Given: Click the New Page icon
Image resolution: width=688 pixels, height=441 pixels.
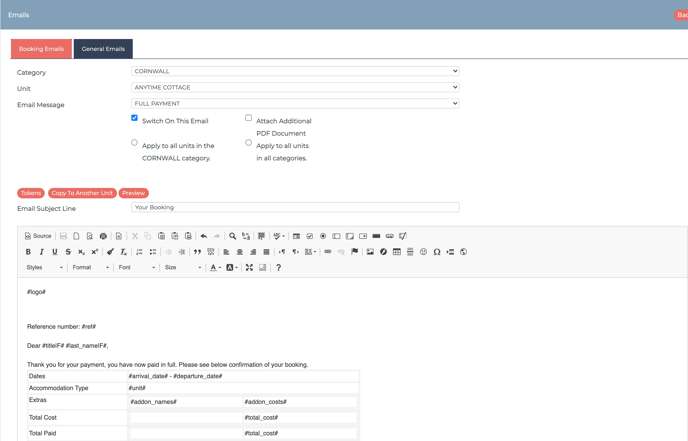Looking at the screenshot, I should click(x=76, y=236).
